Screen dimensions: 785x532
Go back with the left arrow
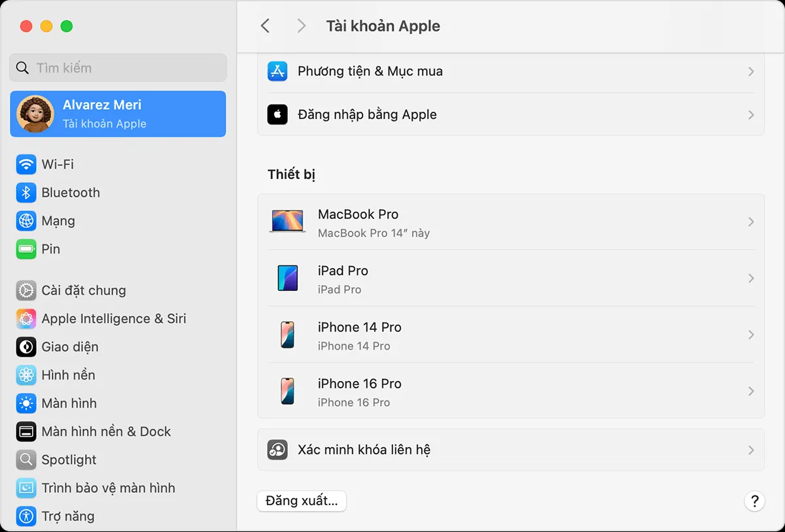coord(265,26)
